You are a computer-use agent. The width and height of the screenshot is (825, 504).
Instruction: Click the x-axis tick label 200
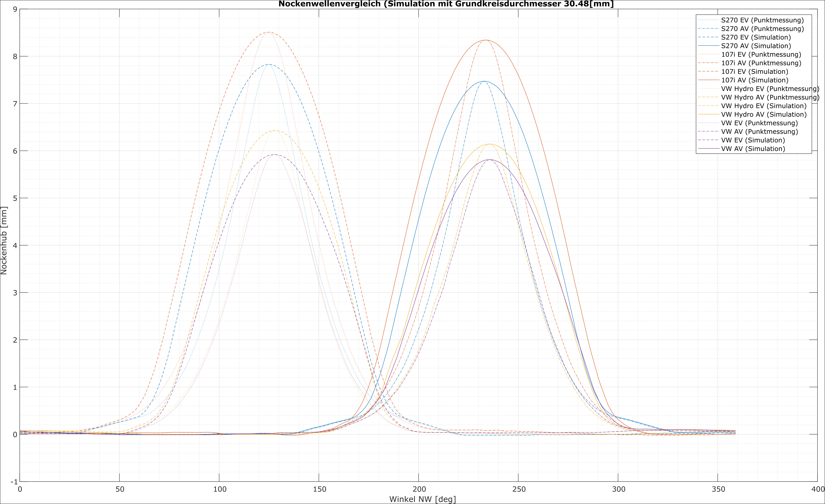419,489
